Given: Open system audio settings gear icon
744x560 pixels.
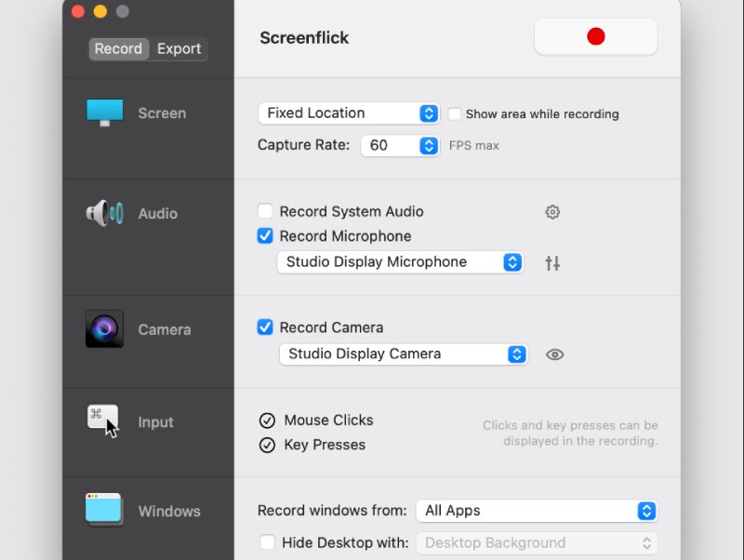Looking at the screenshot, I should coord(552,212).
